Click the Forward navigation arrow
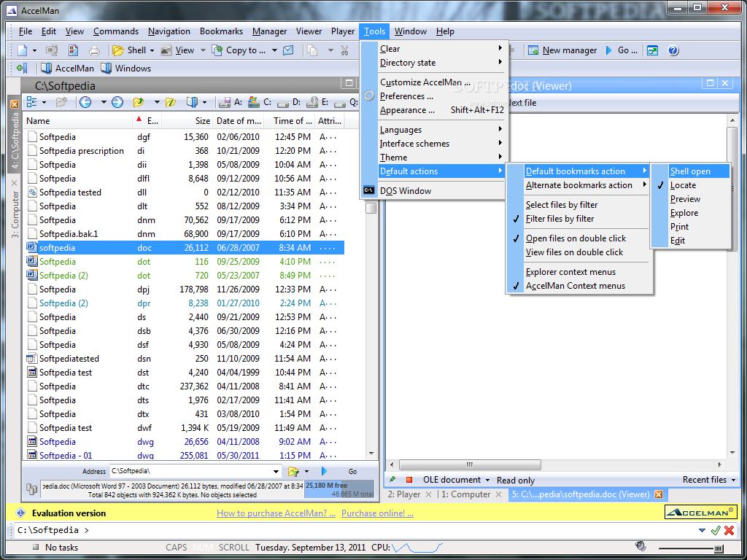 pyautogui.click(x=117, y=102)
